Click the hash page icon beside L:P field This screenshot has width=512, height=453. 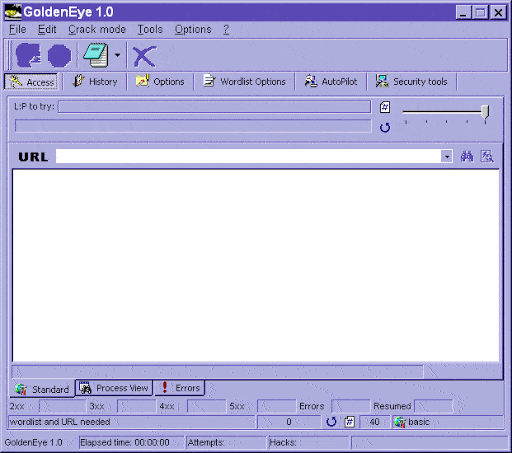[x=385, y=107]
